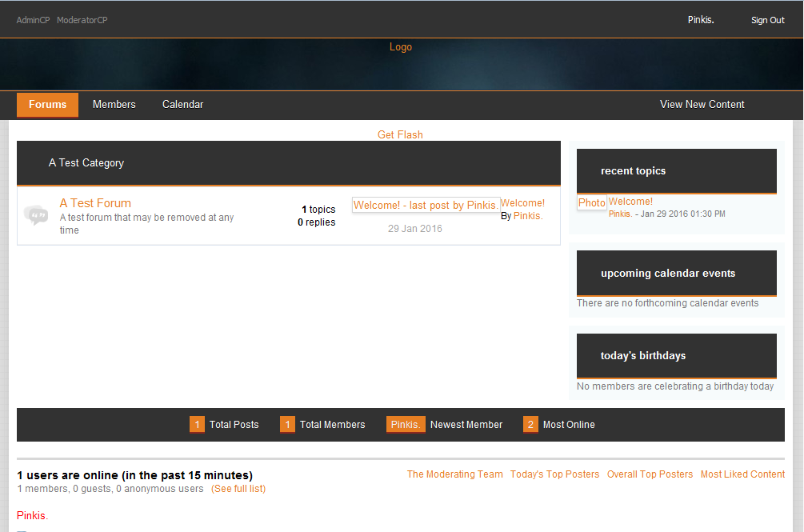Open the Photo thumbnail in recent topics
The image size is (804, 532).
[592, 202]
